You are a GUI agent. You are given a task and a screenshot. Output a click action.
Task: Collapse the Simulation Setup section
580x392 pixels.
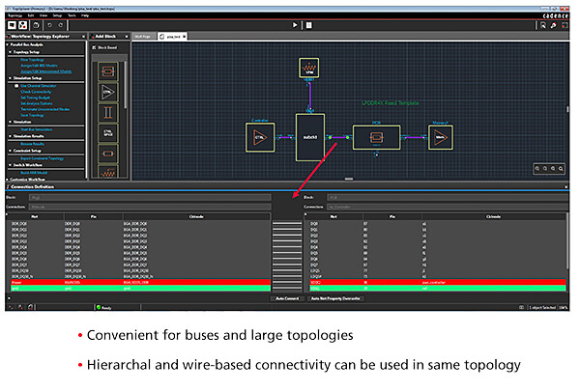pyautogui.click(x=5, y=78)
